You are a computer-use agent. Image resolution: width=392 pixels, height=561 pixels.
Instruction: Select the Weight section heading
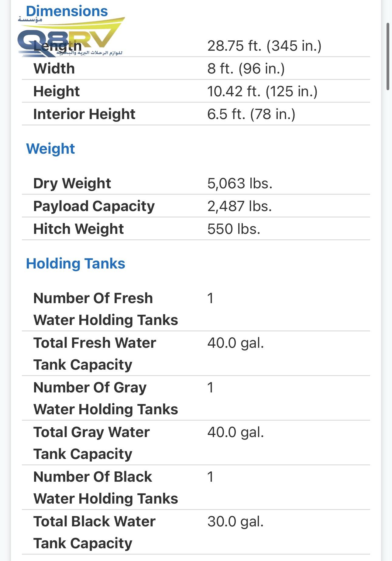50,149
